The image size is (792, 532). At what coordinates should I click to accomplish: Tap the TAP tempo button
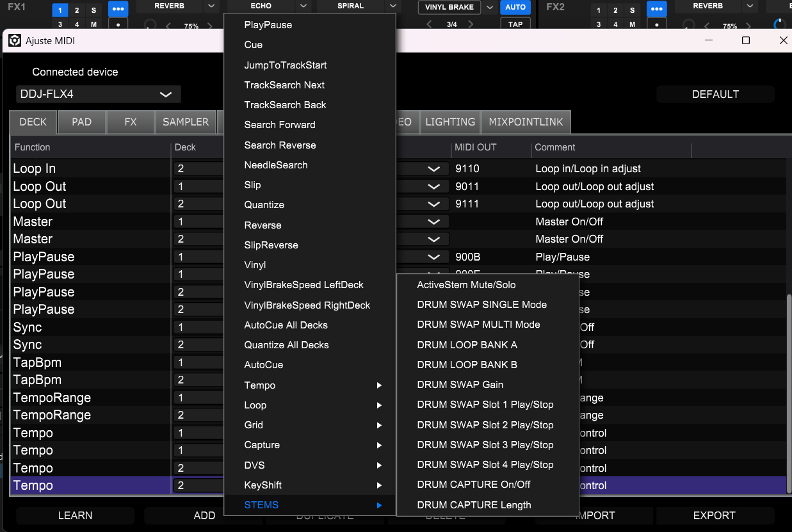(515, 24)
